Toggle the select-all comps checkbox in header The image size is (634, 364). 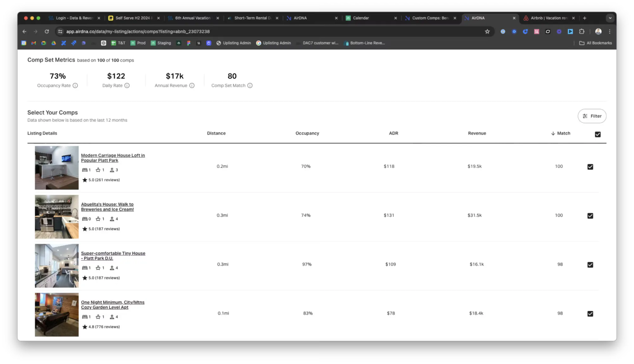pos(598,134)
